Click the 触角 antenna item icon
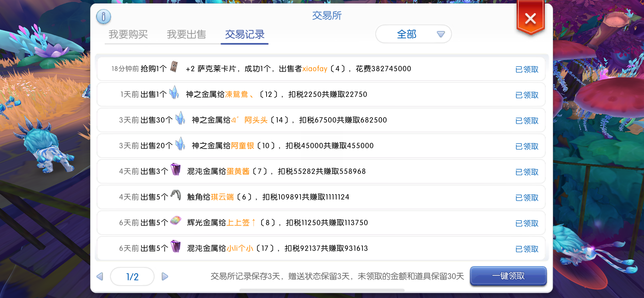The width and height of the screenshot is (644, 298). pyautogui.click(x=176, y=195)
